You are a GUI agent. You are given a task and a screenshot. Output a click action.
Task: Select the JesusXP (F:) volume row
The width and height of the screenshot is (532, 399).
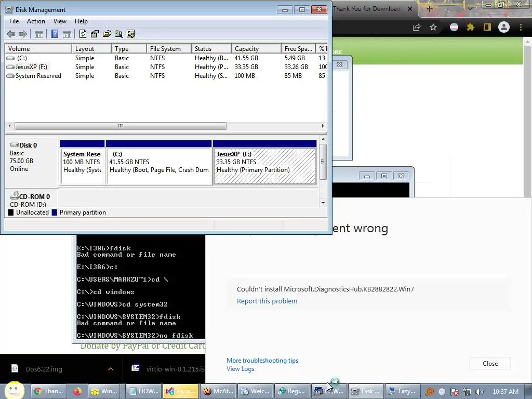166,67
